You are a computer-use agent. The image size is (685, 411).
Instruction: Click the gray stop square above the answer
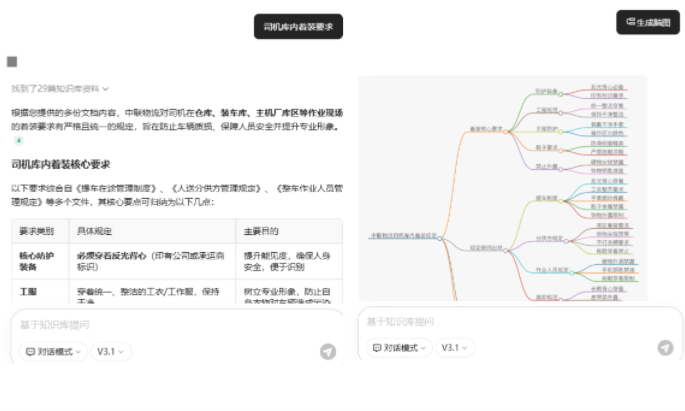[x=12, y=62]
